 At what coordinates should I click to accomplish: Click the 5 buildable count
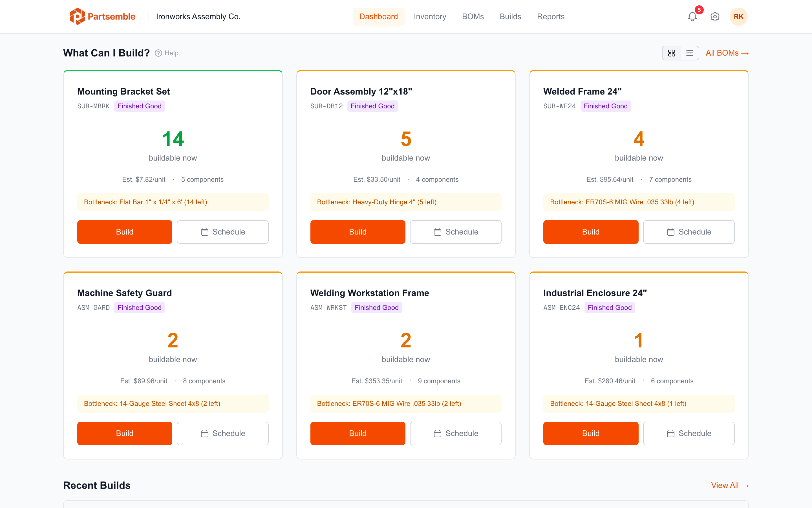(x=406, y=139)
